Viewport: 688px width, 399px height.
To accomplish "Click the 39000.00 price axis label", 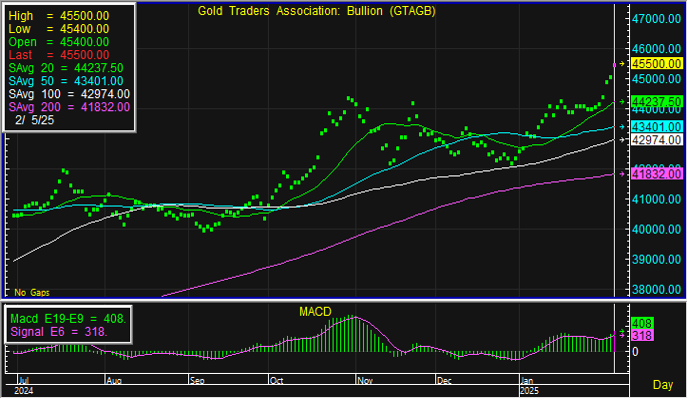I will click(x=656, y=259).
